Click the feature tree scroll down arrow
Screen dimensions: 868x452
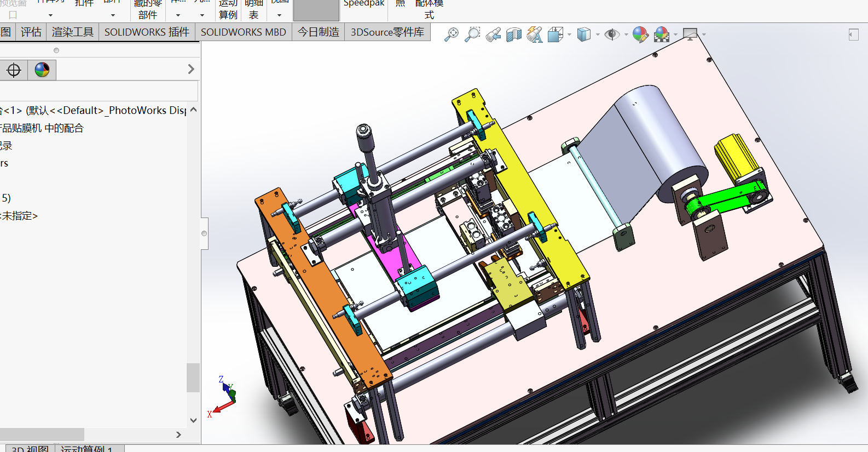coord(193,420)
